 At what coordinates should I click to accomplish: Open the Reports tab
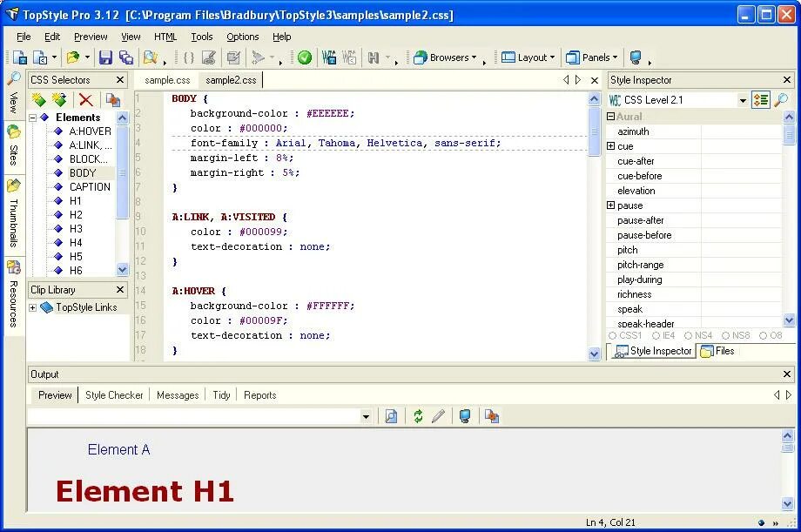[x=260, y=395]
